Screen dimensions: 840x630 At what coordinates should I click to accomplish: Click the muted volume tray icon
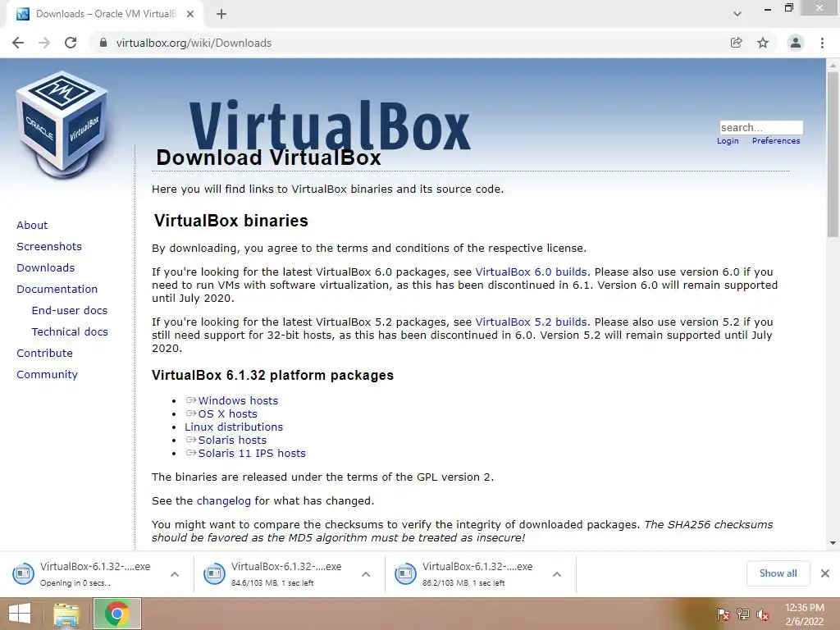click(763, 614)
